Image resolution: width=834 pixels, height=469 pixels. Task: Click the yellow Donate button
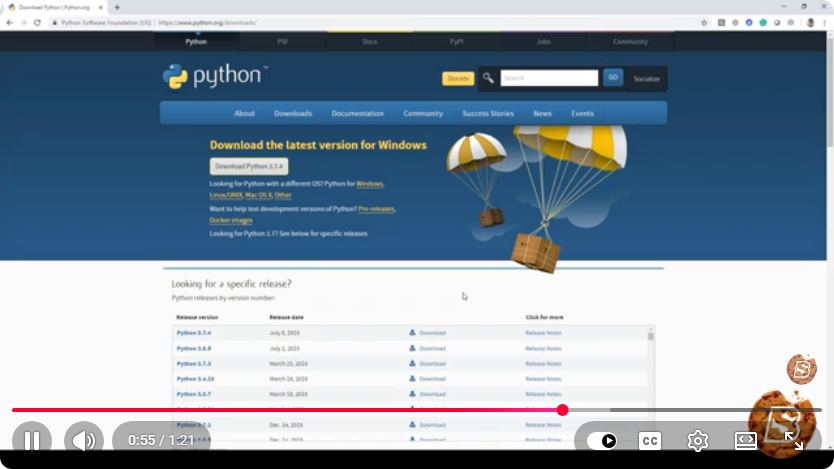458,78
